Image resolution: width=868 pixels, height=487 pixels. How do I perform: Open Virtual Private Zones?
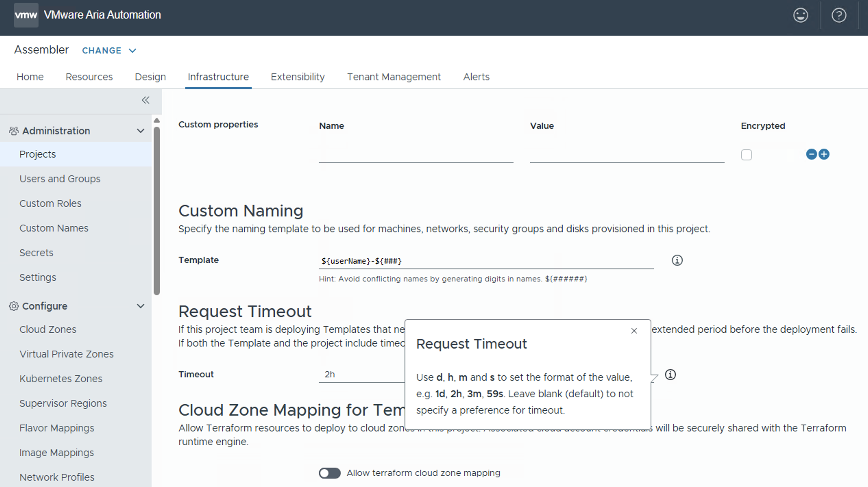click(x=67, y=354)
